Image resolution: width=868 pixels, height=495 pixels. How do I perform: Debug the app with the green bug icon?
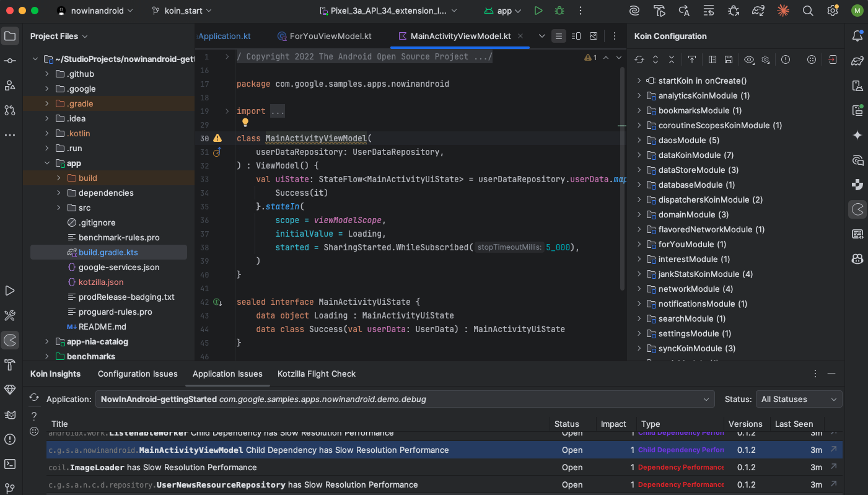[559, 11]
